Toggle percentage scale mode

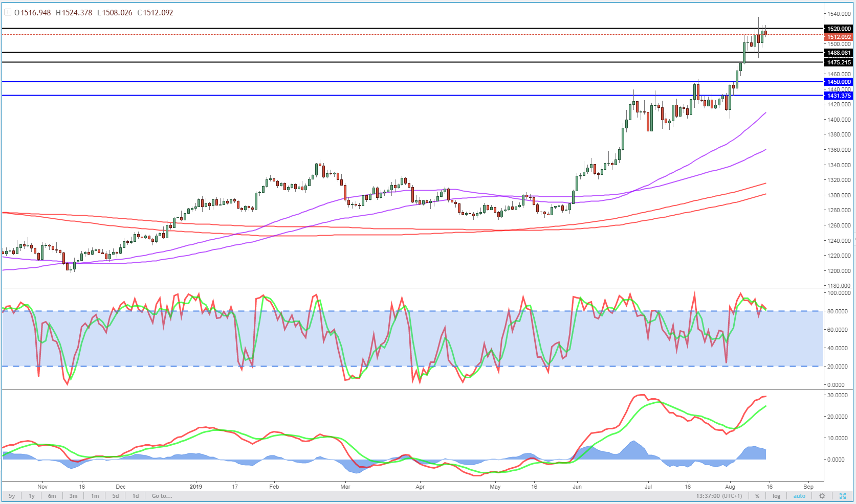[x=757, y=496]
